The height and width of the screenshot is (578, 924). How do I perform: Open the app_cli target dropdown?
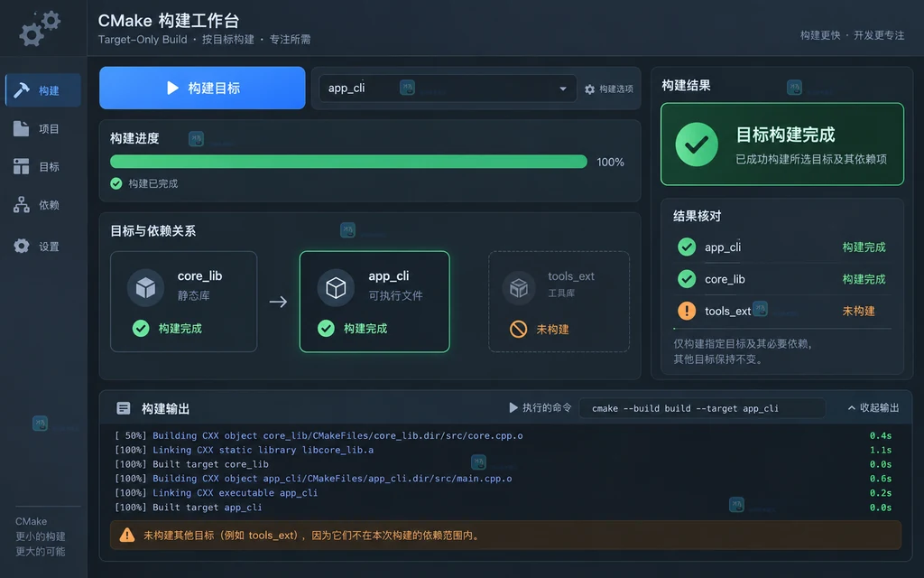(448, 89)
